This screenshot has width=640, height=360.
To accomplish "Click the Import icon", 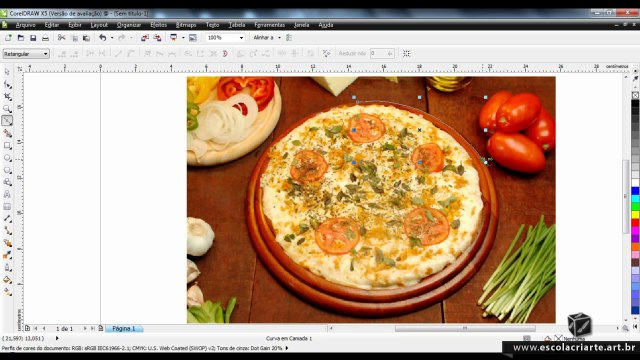I will [144, 38].
